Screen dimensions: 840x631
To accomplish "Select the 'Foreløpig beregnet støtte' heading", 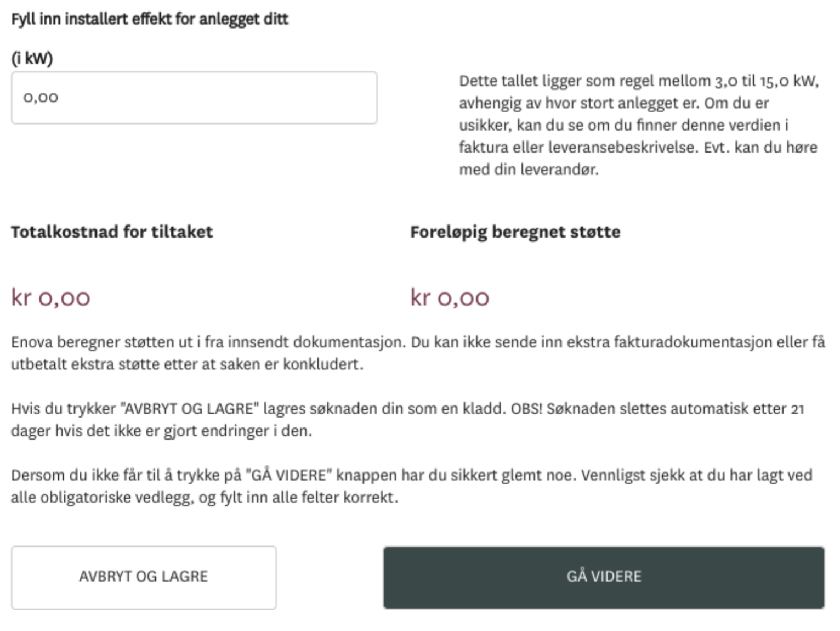I will coord(515,232).
